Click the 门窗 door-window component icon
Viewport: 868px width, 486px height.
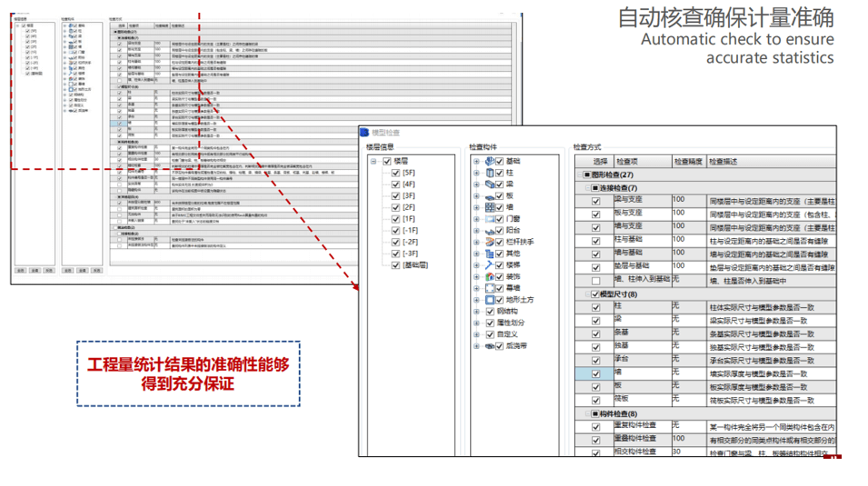tap(489, 219)
